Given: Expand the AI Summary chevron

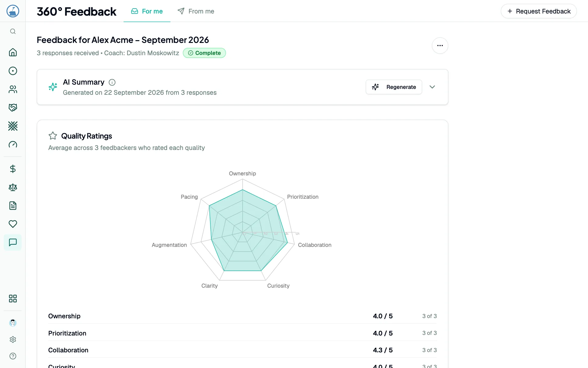Looking at the screenshot, I should click(x=432, y=87).
